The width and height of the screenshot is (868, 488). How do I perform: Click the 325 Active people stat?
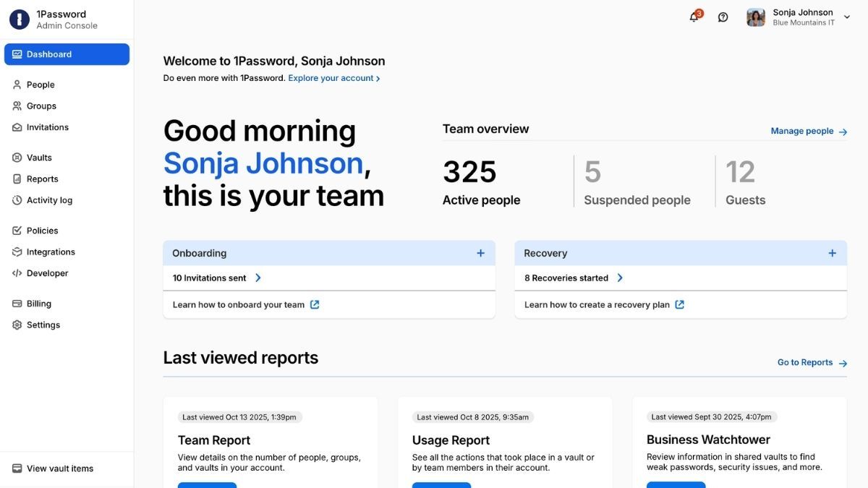click(x=482, y=182)
